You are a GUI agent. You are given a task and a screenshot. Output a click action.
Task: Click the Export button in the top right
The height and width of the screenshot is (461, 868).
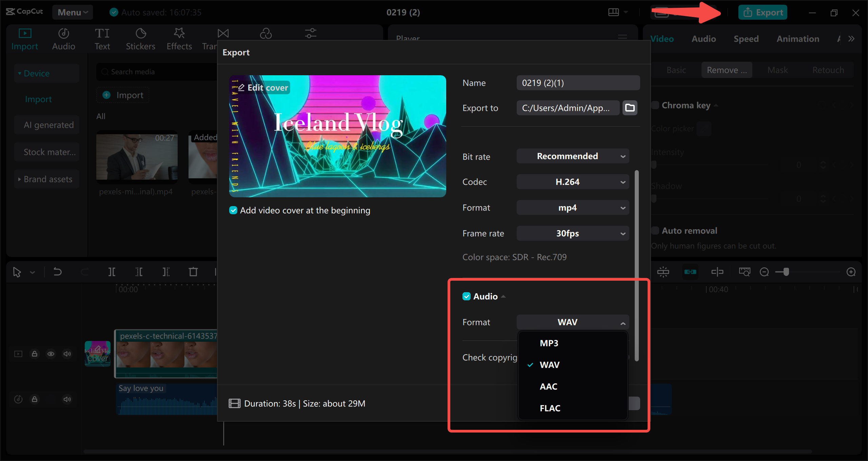[762, 12]
